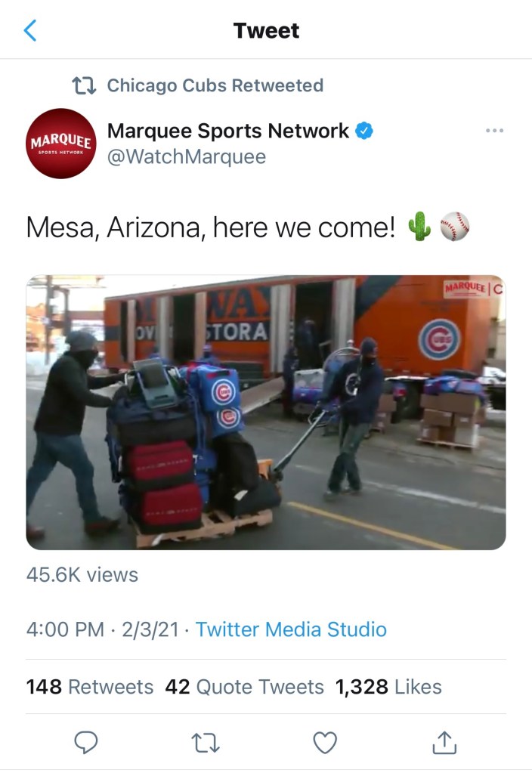This screenshot has height=773, width=532.
Task: Click the Marquee Sports Network name
Action: [x=227, y=131]
